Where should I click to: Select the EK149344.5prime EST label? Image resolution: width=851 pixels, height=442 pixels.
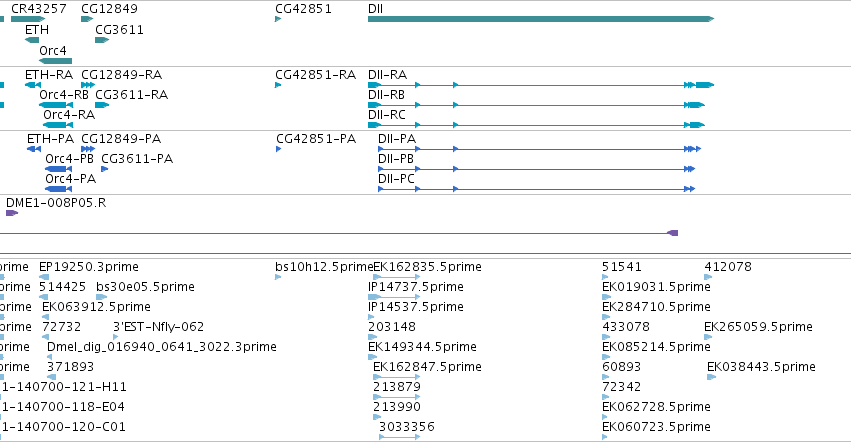click(x=422, y=346)
